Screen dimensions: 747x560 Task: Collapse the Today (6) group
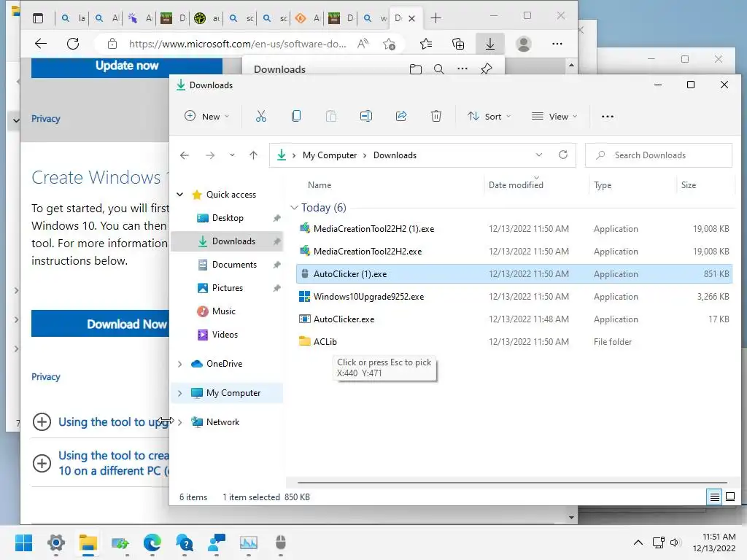(295, 208)
